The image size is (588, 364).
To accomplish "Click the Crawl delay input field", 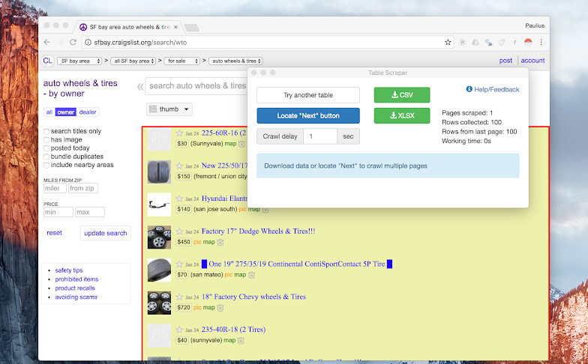I will coord(319,136).
